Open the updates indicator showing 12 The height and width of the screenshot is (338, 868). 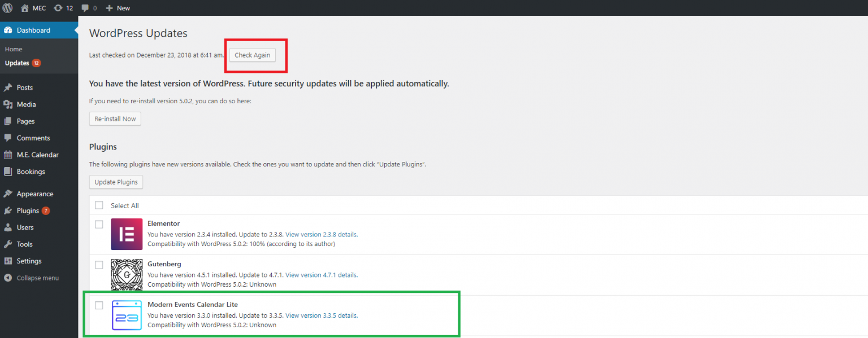[63, 8]
